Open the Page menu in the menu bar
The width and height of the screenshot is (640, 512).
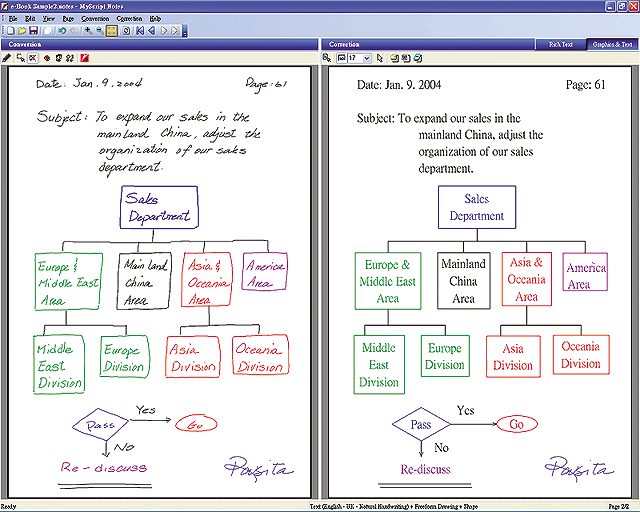(68, 19)
